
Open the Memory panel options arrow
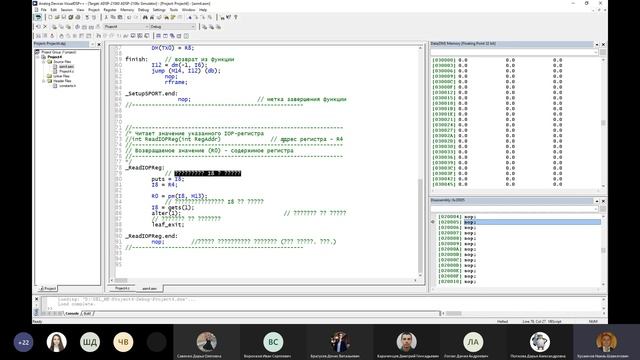[x=597, y=44]
